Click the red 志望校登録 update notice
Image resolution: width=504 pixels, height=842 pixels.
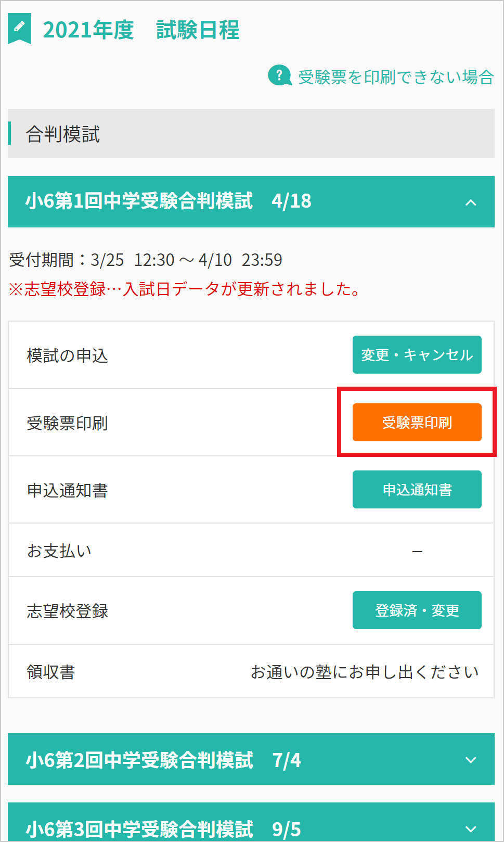coord(185,289)
